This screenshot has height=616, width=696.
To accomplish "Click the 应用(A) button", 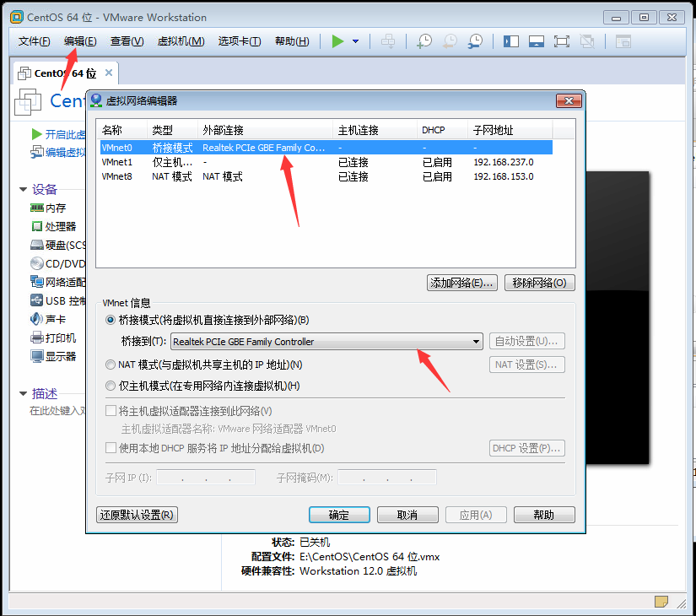I will (x=476, y=515).
